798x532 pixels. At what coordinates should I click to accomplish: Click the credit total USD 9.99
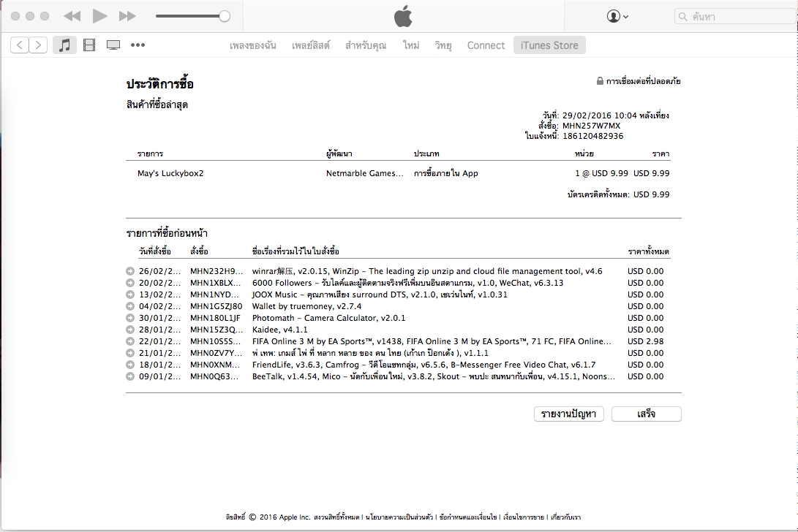(652, 194)
